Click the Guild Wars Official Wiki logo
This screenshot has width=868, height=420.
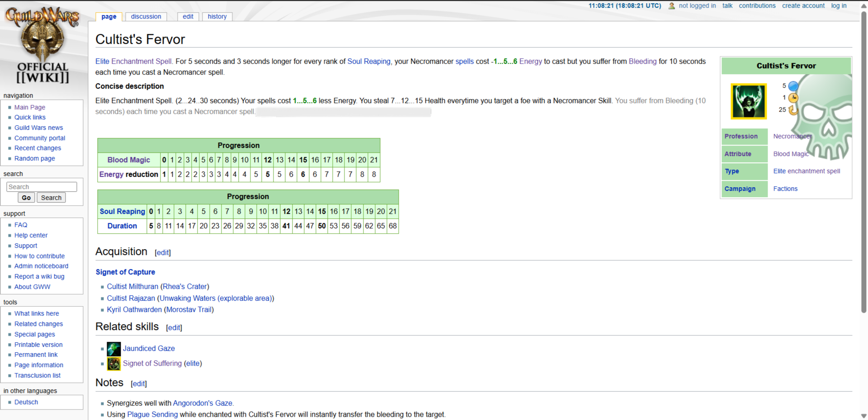pos(42,45)
